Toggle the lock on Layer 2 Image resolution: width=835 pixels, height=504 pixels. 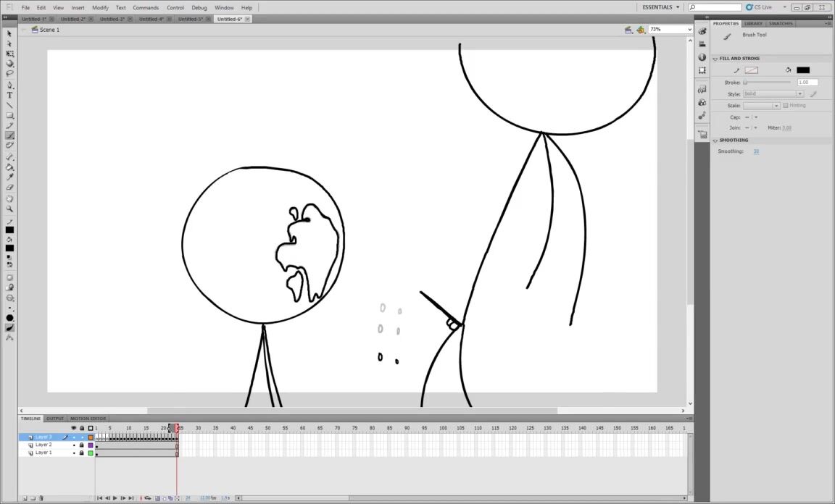pos(81,445)
